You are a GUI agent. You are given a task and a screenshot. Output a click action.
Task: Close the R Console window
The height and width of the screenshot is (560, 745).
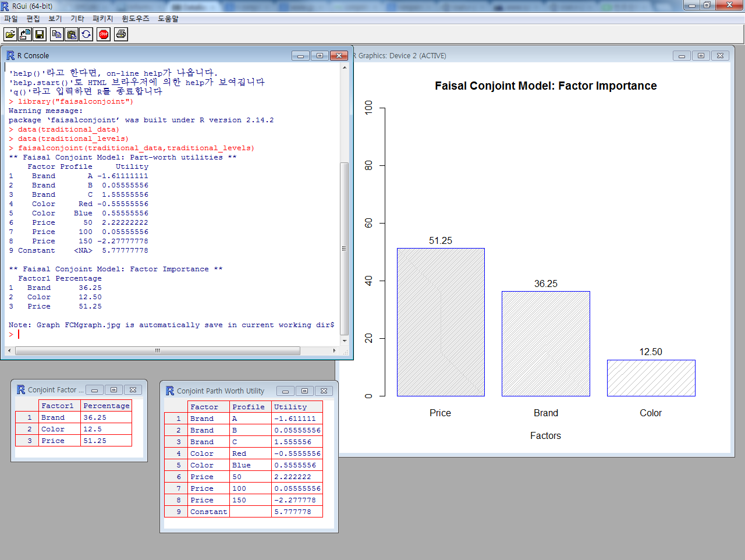click(339, 56)
